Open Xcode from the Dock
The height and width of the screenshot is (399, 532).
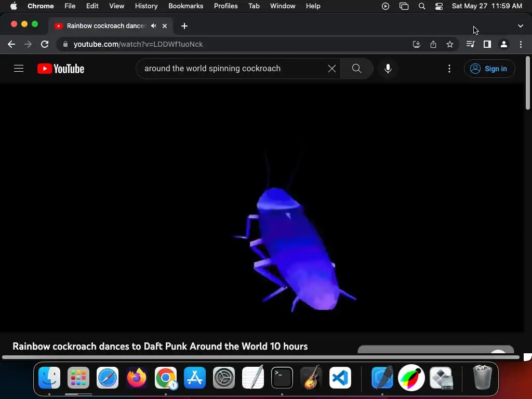click(x=382, y=378)
